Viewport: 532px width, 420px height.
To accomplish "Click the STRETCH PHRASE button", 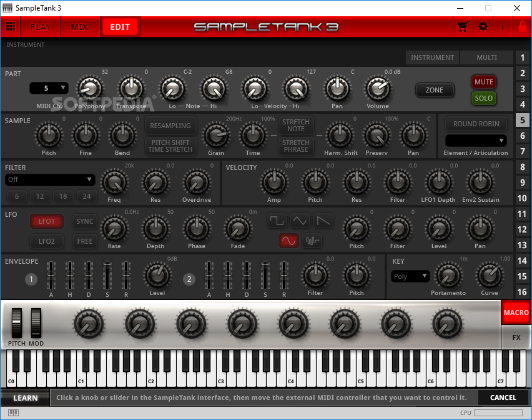I will click(x=296, y=146).
